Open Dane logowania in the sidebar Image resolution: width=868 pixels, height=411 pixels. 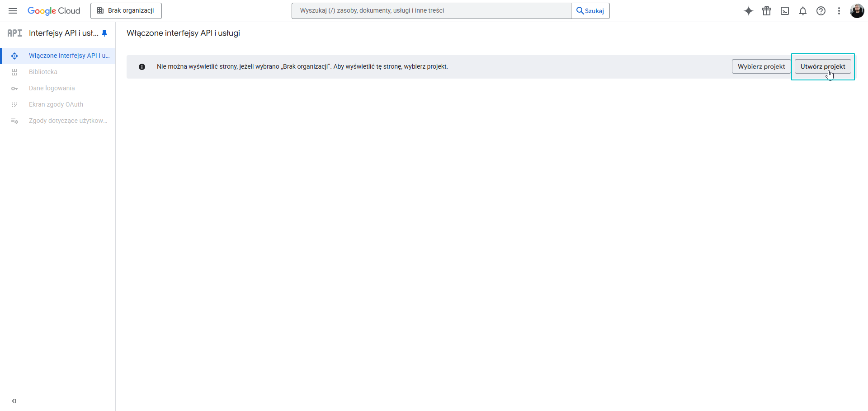coord(52,88)
